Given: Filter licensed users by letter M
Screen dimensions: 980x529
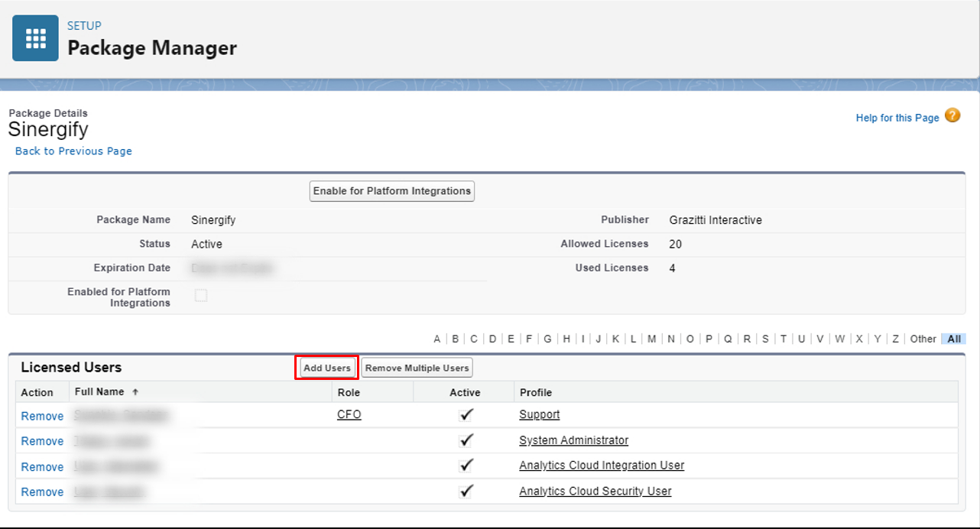Looking at the screenshot, I should click(651, 339).
